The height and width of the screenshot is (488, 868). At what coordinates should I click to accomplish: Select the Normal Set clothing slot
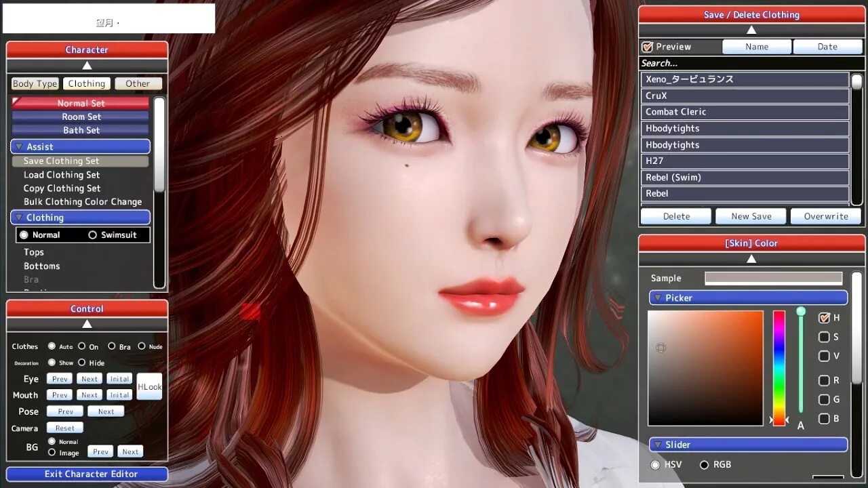pyautogui.click(x=80, y=103)
